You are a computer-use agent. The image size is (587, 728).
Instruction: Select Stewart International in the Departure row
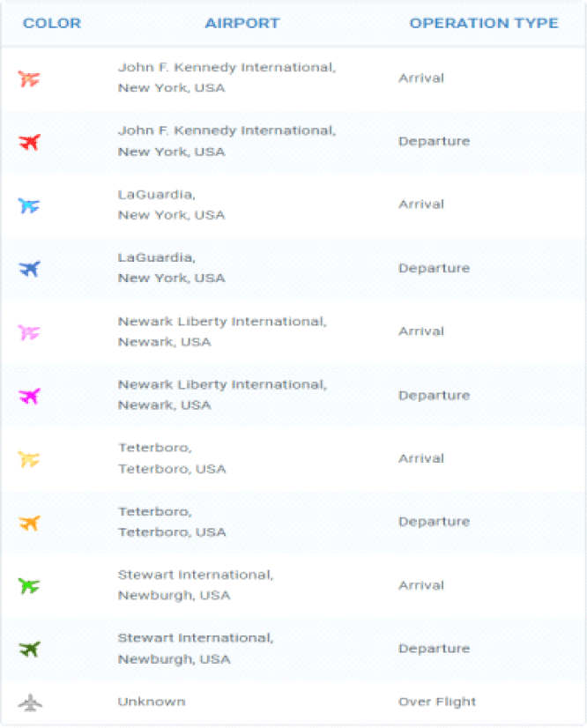(x=196, y=638)
